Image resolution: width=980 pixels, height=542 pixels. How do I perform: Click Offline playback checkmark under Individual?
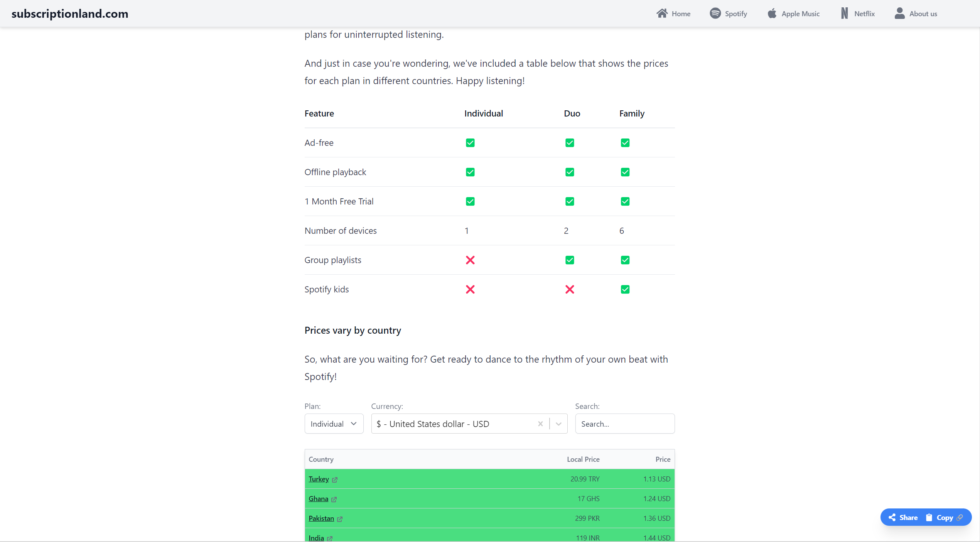point(470,172)
